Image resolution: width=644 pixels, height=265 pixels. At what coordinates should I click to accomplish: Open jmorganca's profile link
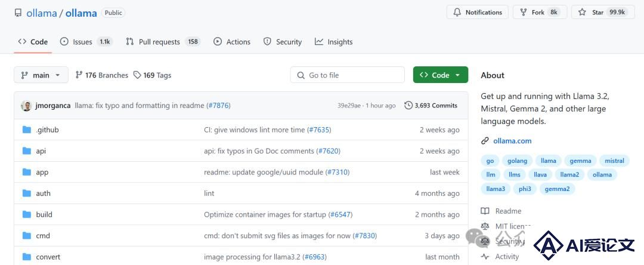point(52,106)
